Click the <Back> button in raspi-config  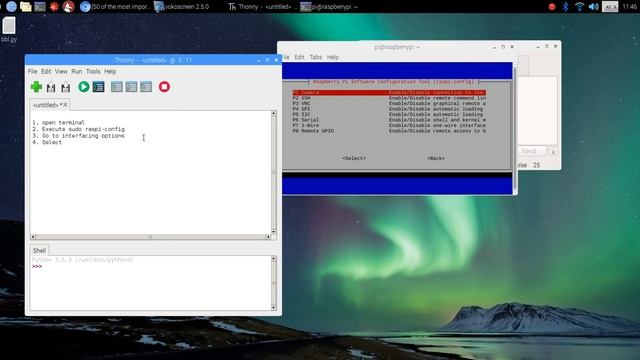click(436, 158)
